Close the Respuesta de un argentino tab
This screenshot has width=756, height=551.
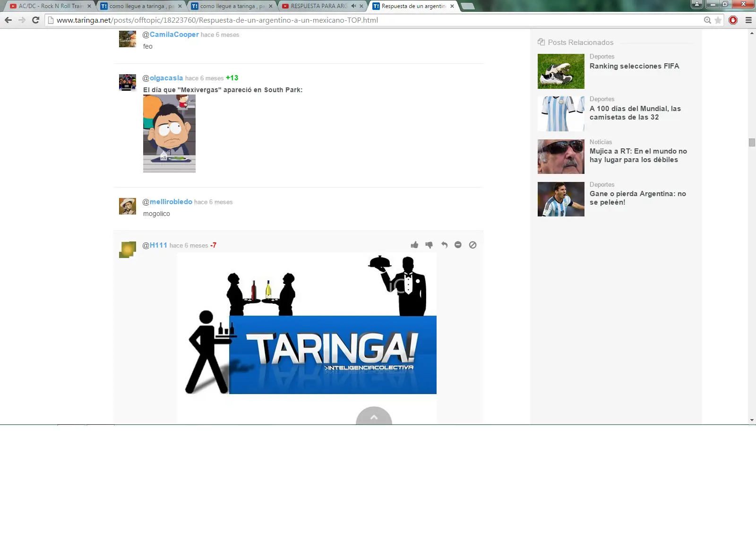click(x=452, y=6)
